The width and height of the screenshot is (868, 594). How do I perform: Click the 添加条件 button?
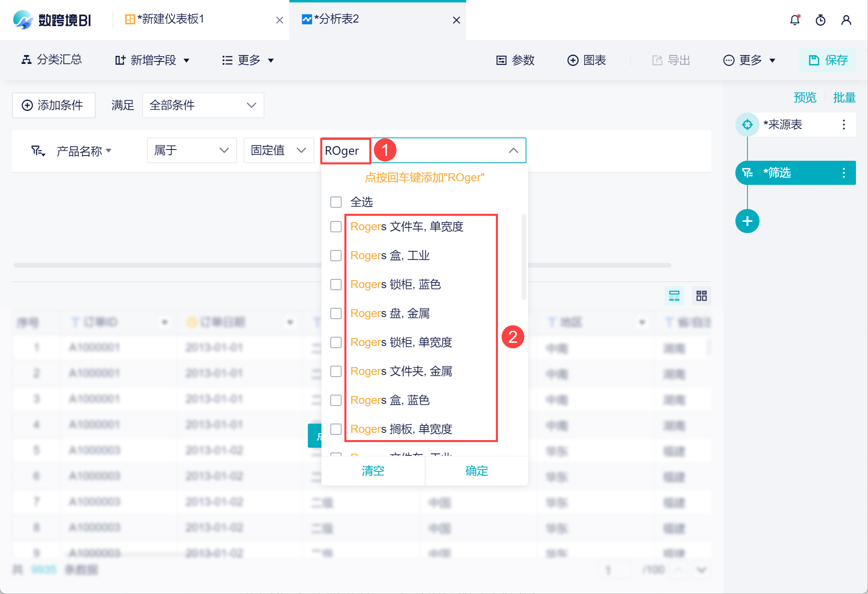[53, 105]
